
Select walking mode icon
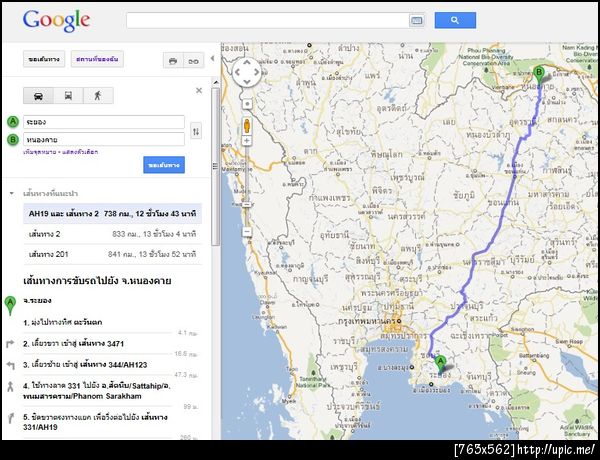(x=98, y=96)
